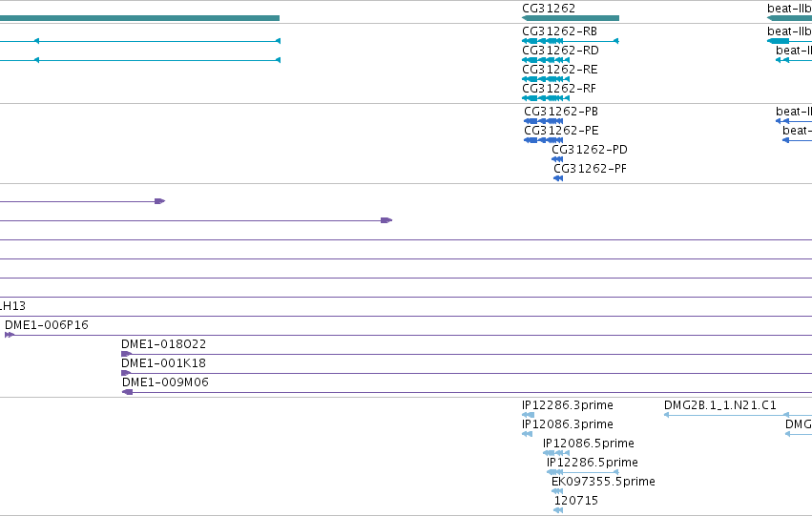Click clone DME1-006P16 label
This screenshot has width=812, height=516.
tap(47, 325)
